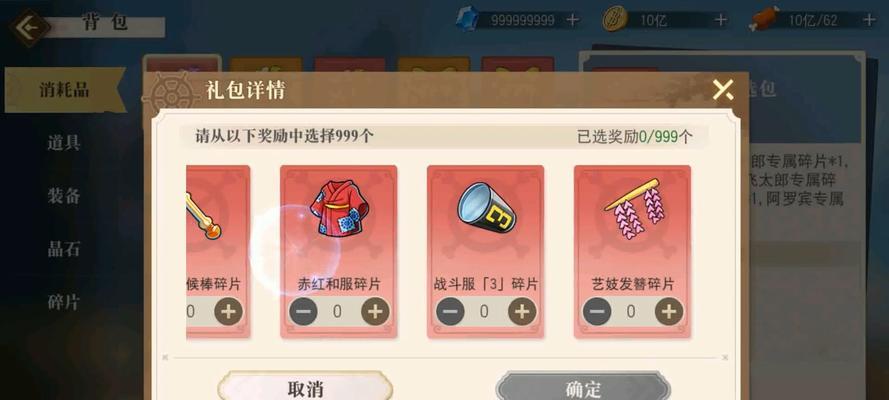This screenshot has width=889, height=400.
Task: Reduce 艺妓发簪碎片 count with minus button
Action: [x=597, y=311]
